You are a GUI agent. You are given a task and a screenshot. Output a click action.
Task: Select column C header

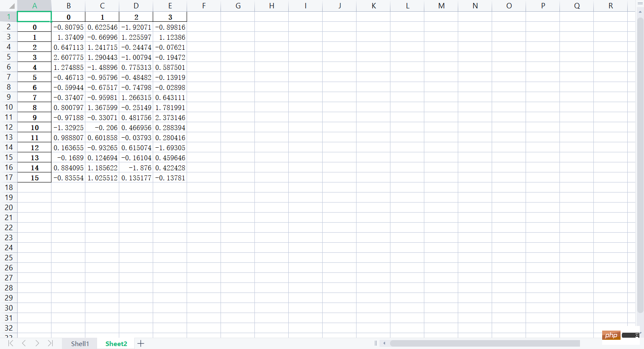pos(103,6)
